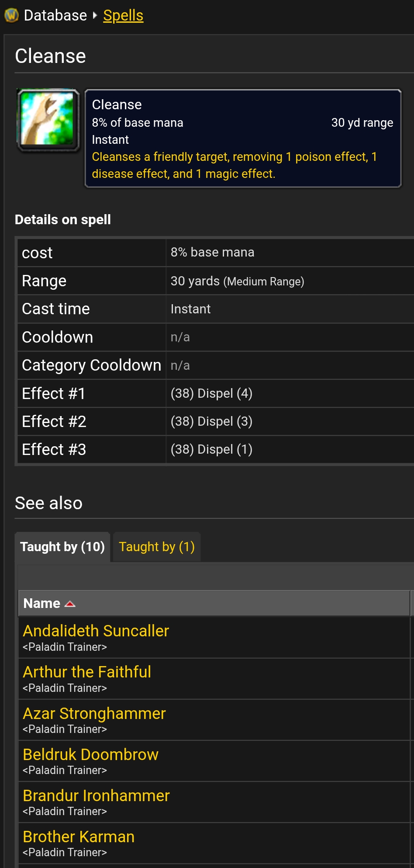
Task: Click the Effect #3 Dispel (1) value
Action: [x=211, y=449]
